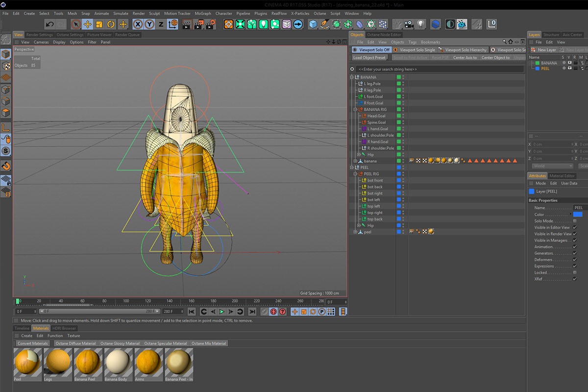
Task: Go to the start of animation
Action: 192,312
